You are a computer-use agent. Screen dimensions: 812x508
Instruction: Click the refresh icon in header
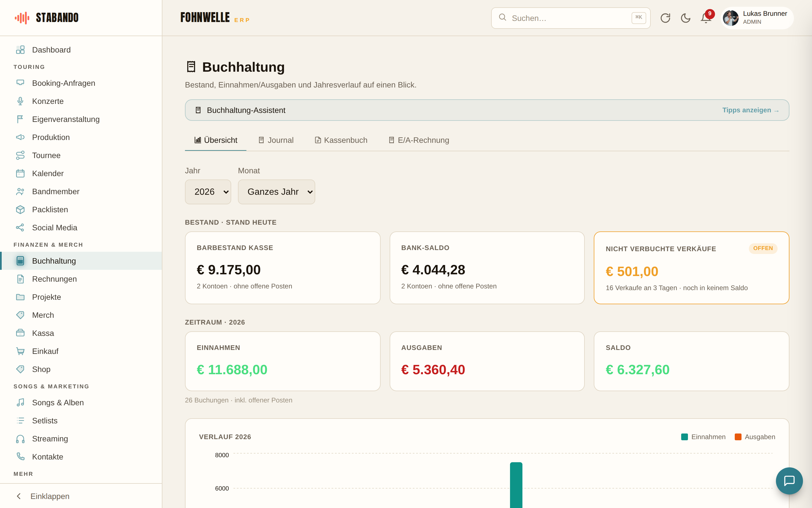tap(665, 18)
